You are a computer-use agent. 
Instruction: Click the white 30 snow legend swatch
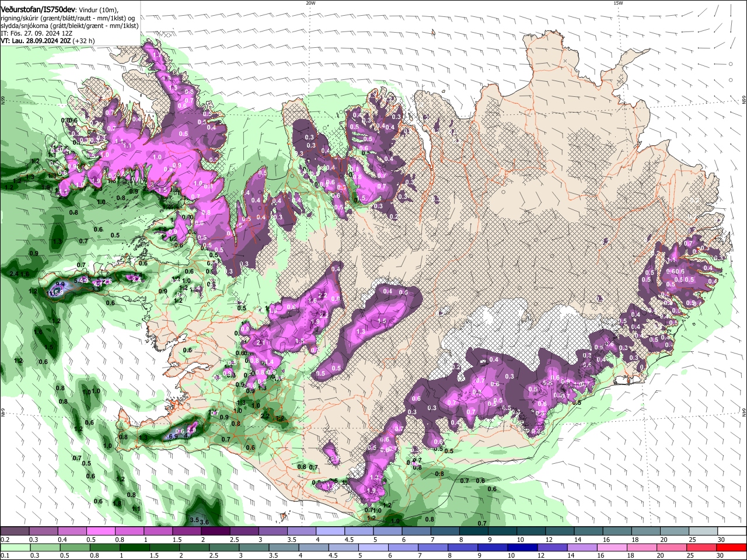coord(732,531)
